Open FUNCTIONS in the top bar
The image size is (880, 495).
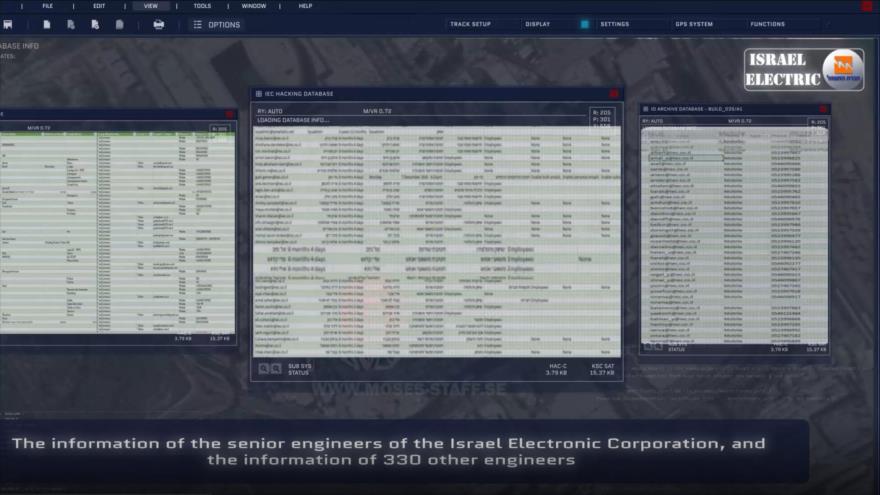click(767, 24)
